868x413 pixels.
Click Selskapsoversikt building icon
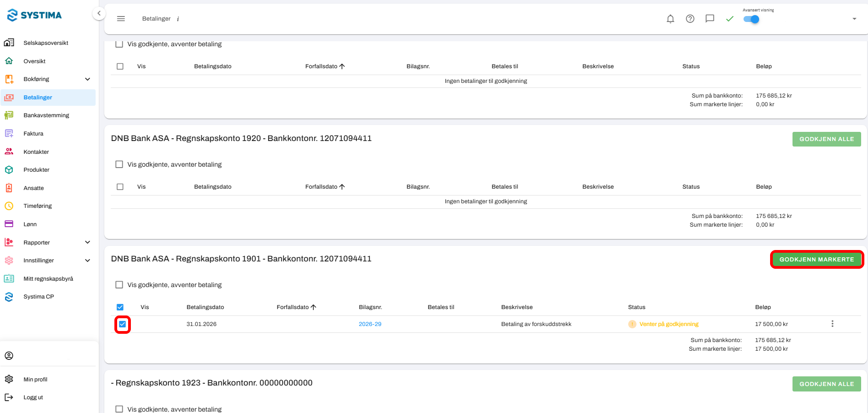tap(9, 43)
